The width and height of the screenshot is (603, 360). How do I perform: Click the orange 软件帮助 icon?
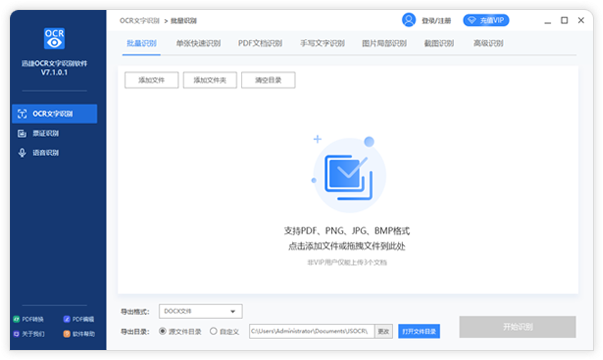[67, 334]
